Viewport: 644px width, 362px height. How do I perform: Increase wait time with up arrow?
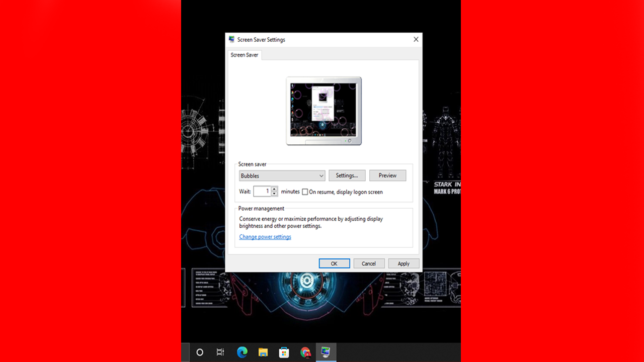[274, 189]
